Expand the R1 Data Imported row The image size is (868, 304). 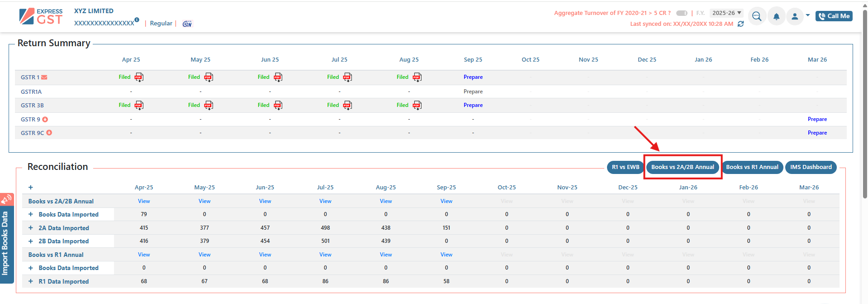tap(31, 281)
